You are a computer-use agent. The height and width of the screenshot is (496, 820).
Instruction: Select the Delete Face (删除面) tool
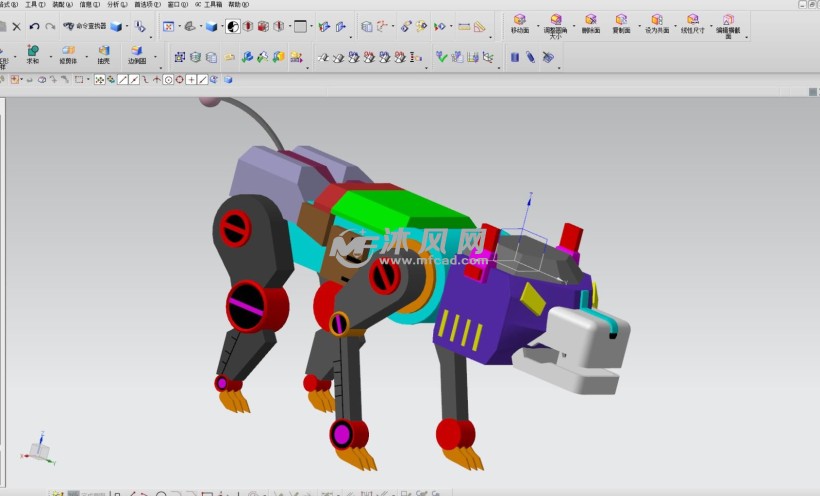coord(591,23)
